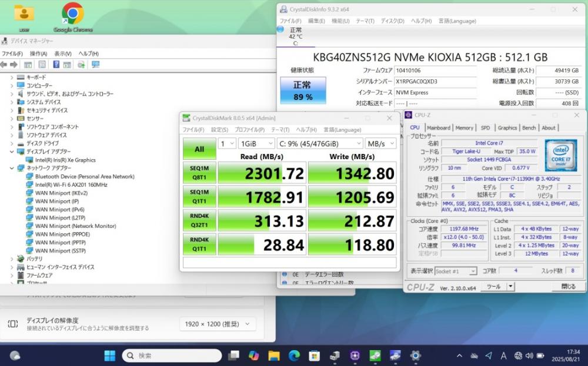The height and width of the screenshot is (366, 588).
Task: Switch to purple CPU-Z taskbar icon
Action: (355, 355)
